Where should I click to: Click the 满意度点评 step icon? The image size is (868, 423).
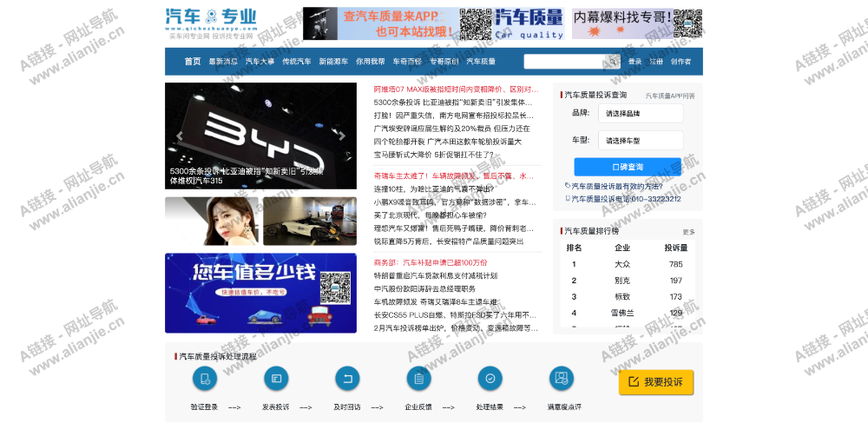[x=562, y=379]
